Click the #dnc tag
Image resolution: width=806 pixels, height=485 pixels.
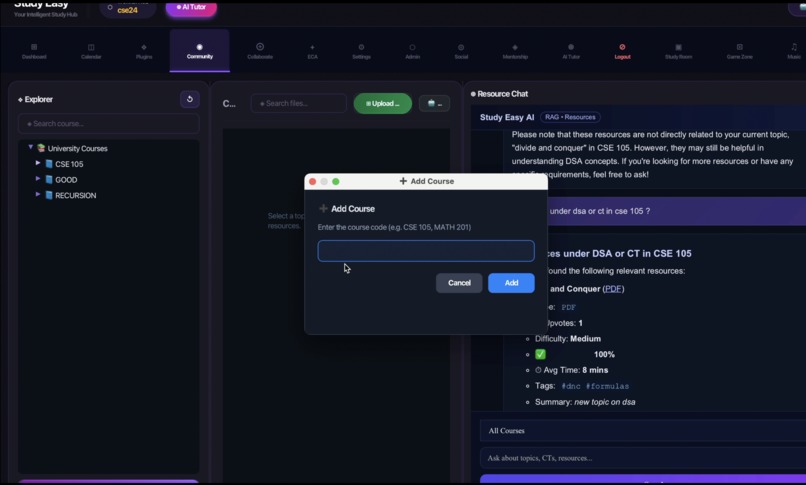[571, 386]
